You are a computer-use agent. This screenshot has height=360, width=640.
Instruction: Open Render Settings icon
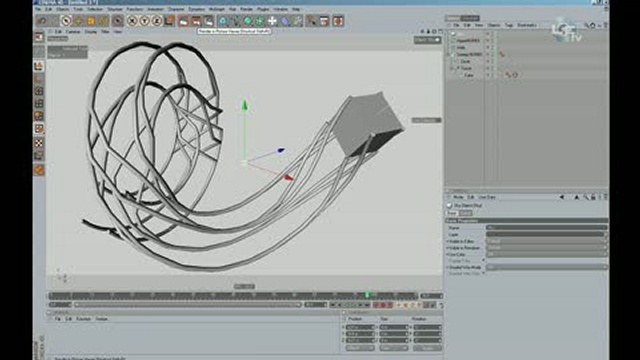pyautogui.click(x=209, y=21)
